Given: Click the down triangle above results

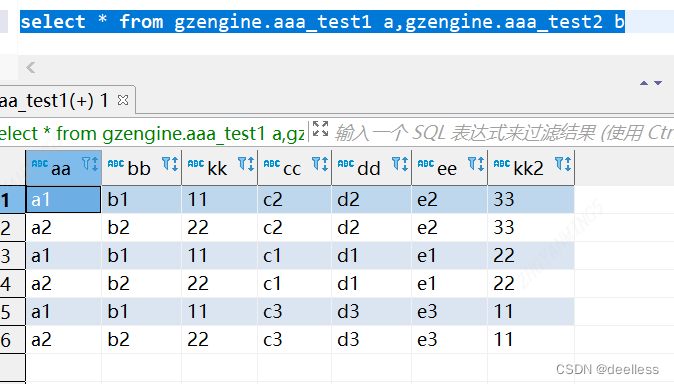Looking at the screenshot, I should pyautogui.click(x=658, y=83).
